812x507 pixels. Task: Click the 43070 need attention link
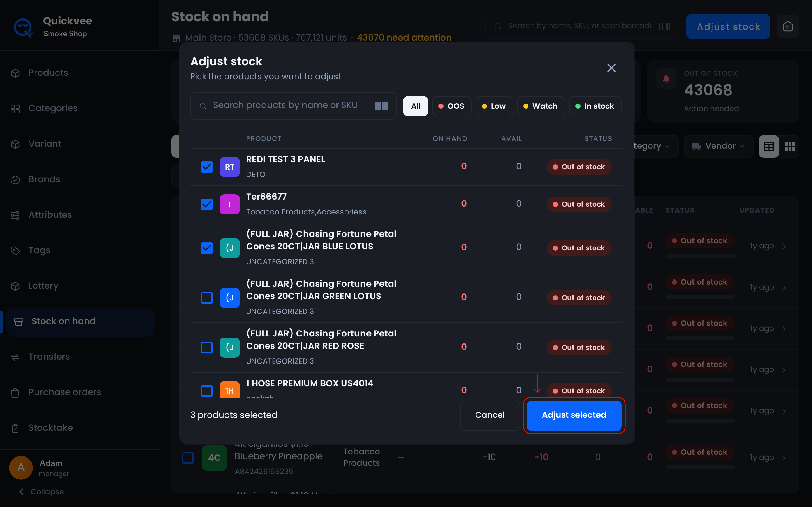coord(404,38)
